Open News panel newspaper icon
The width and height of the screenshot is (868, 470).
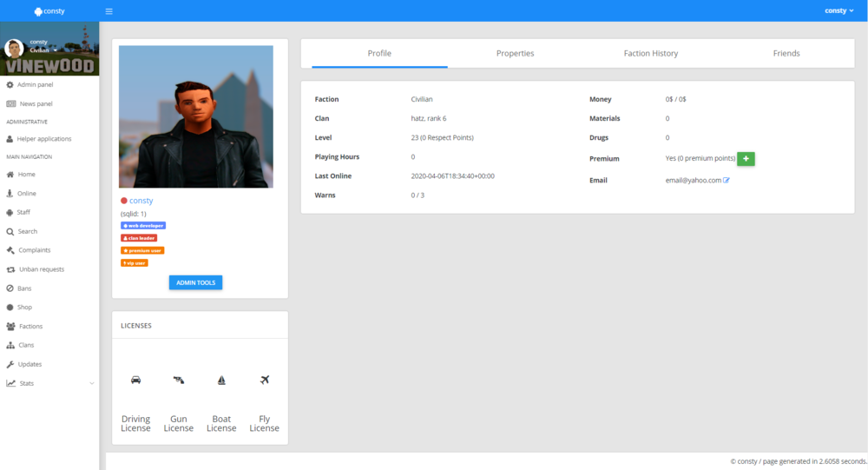(x=10, y=103)
